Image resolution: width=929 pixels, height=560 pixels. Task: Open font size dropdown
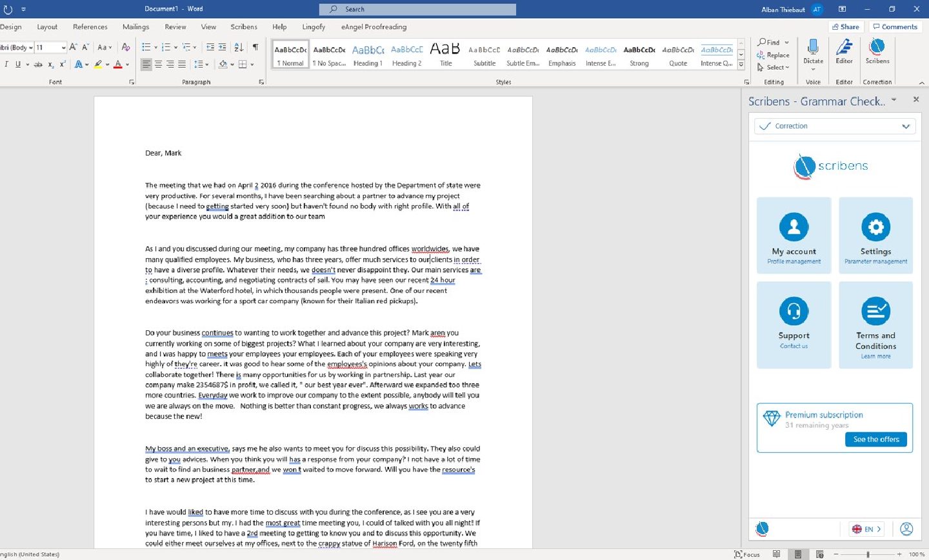pyautogui.click(x=63, y=47)
